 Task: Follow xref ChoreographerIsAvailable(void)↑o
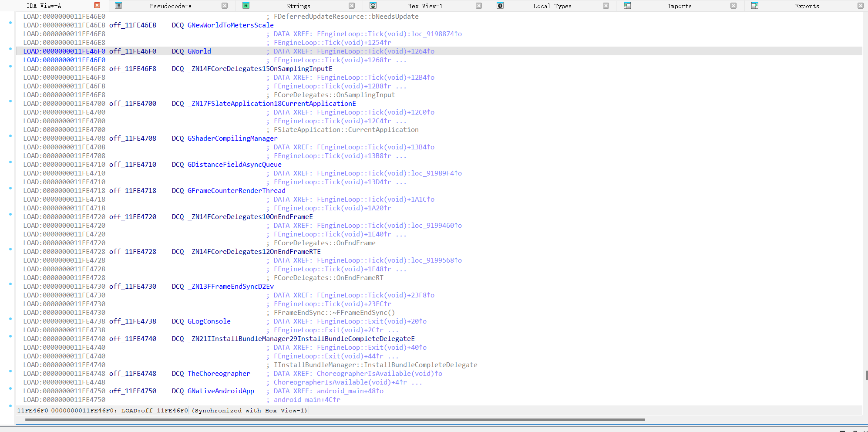pyautogui.click(x=380, y=374)
